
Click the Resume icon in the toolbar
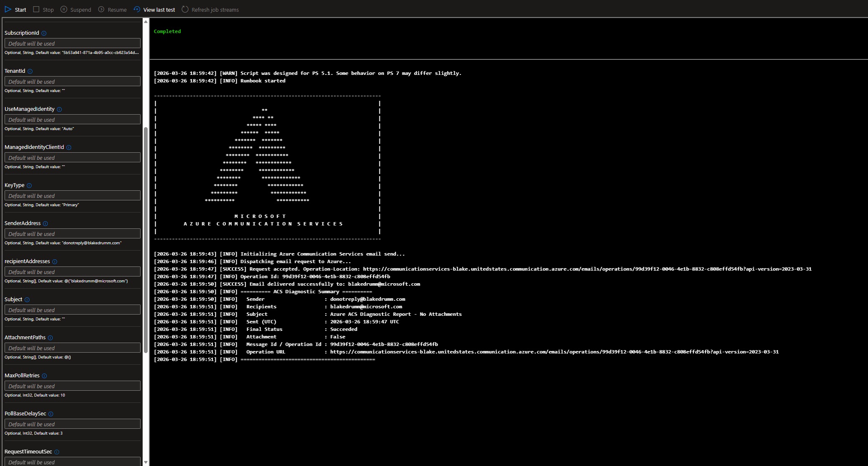pyautogui.click(x=101, y=9)
